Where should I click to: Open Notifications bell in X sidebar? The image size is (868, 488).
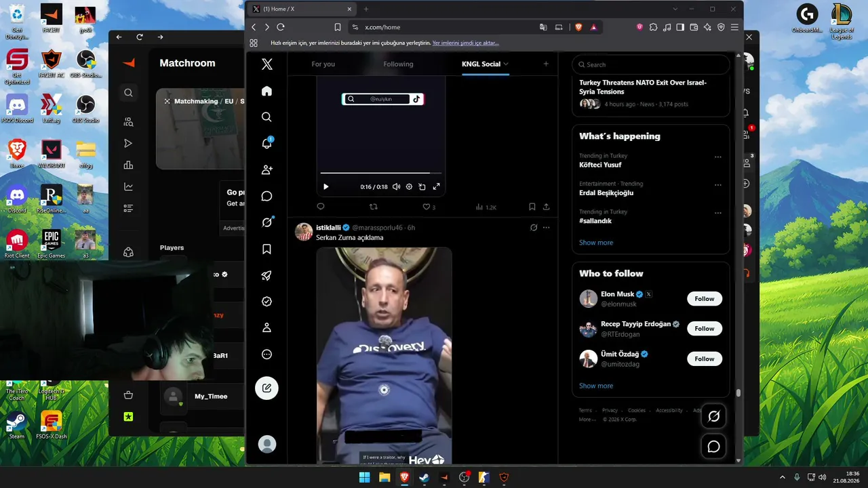(267, 144)
